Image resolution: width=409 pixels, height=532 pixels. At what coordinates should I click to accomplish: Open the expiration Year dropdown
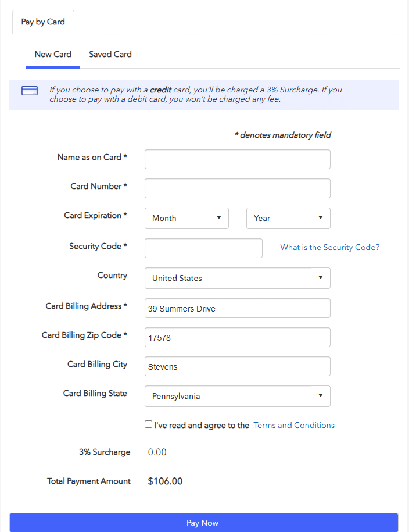288,218
